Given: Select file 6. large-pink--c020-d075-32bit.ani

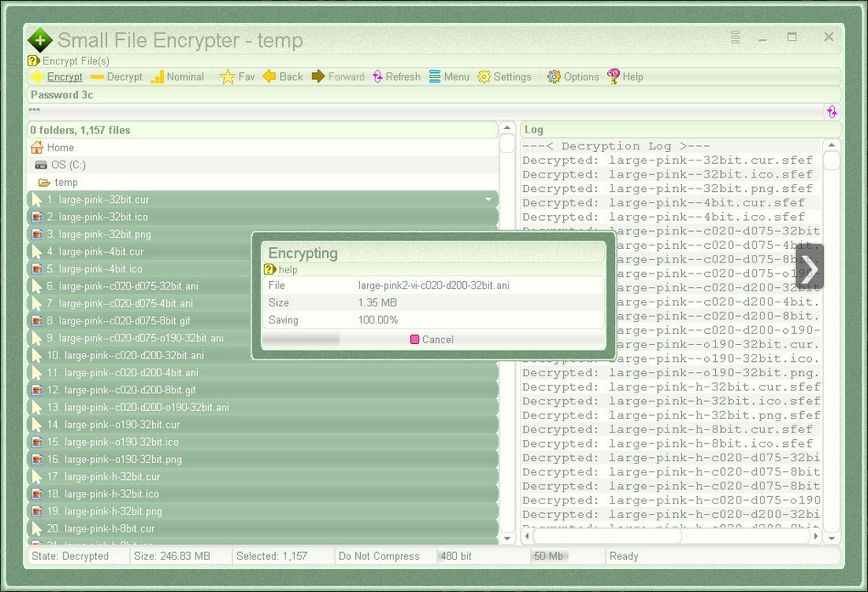Looking at the screenshot, I should pyautogui.click(x=139, y=286).
